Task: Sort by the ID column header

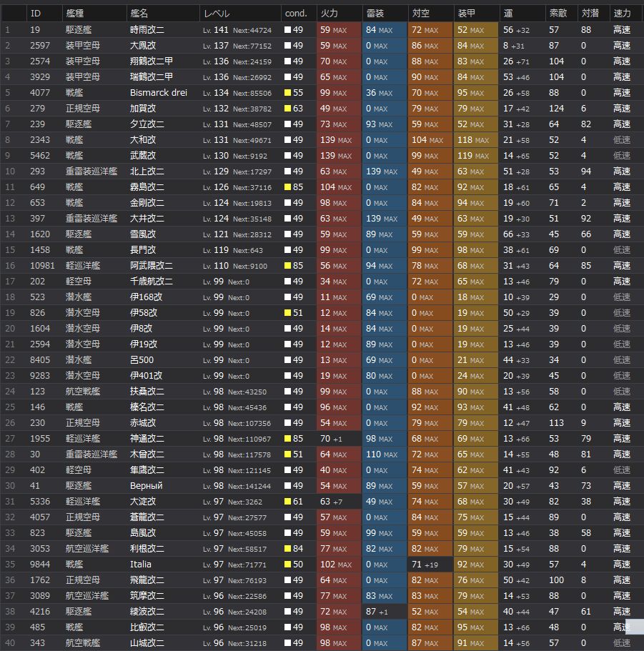Action: [x=44, y=14]
